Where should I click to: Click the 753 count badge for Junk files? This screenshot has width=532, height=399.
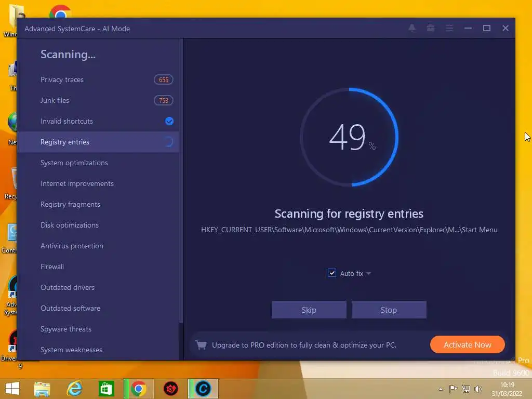pyautogui.click(x=164, y=100)
